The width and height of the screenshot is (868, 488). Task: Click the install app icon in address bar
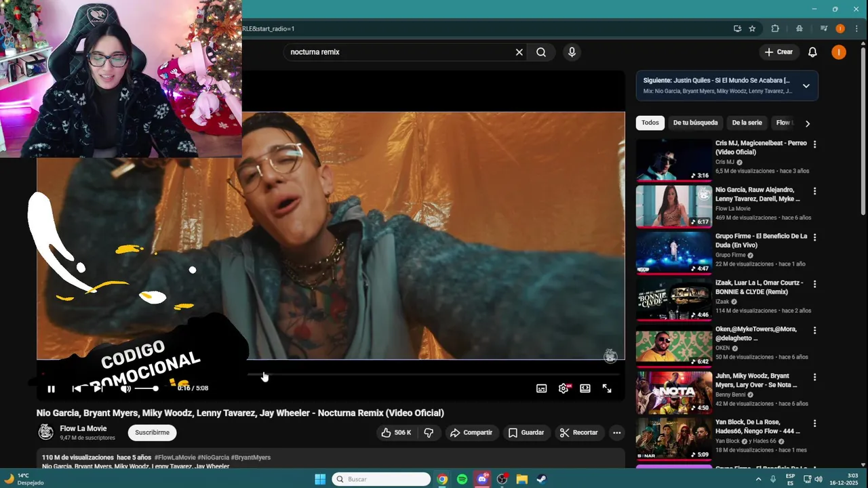point(737,28)
